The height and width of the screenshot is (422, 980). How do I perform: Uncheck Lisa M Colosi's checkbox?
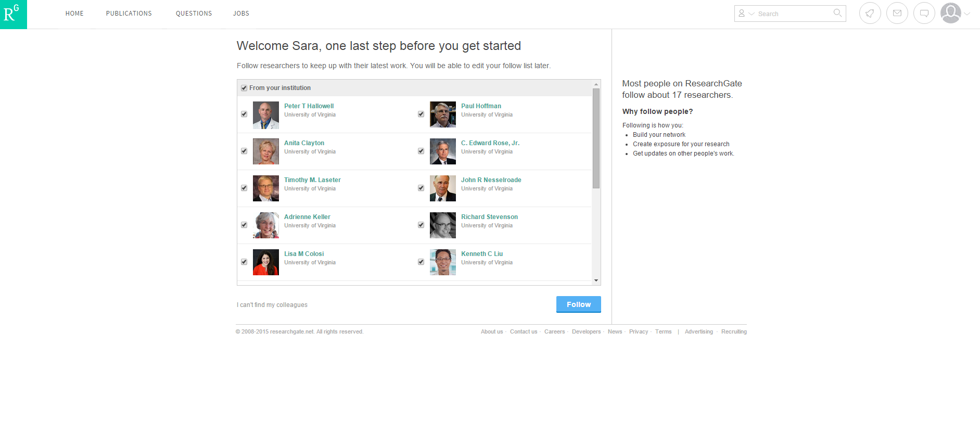(x=244, y=262)
